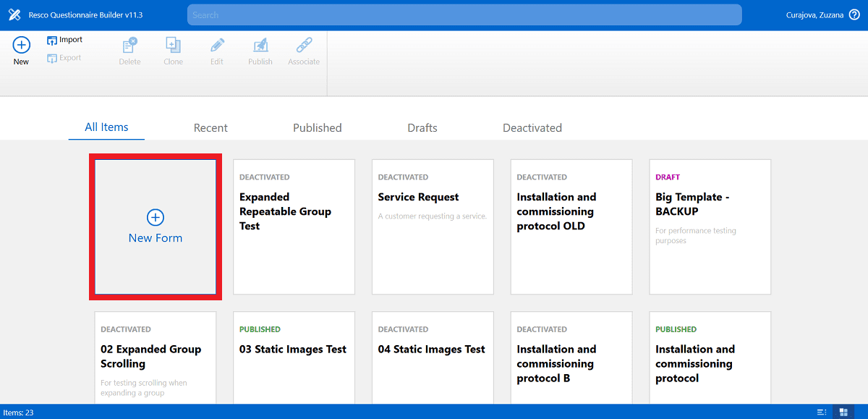Select the Service Request form card
This screenshot has width=868, height=419.
pos(433,227)
